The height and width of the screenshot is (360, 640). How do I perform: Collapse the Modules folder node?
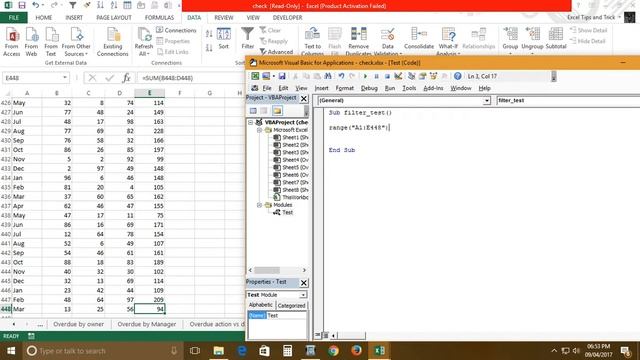coord(259,205)
